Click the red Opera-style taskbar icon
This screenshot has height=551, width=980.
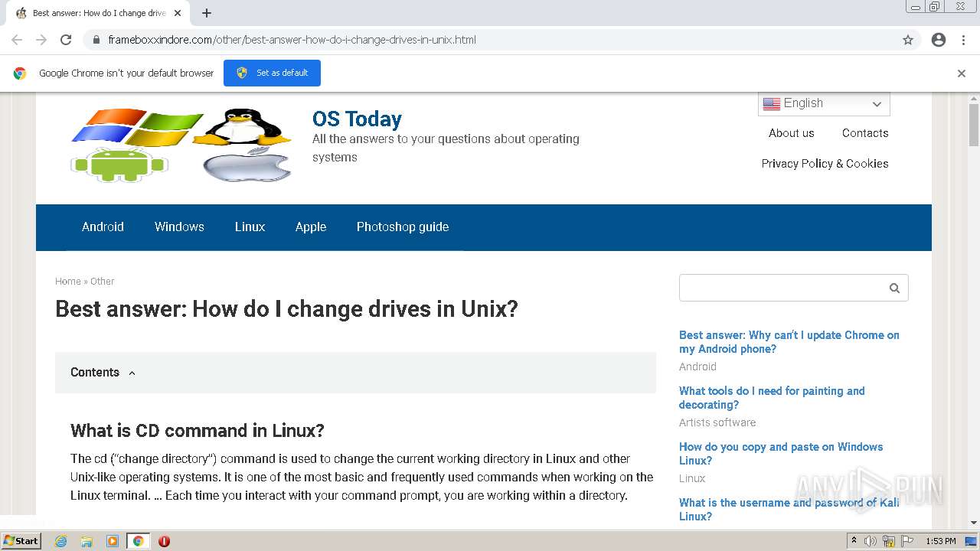pyautogui.click(x=164, y=541)
